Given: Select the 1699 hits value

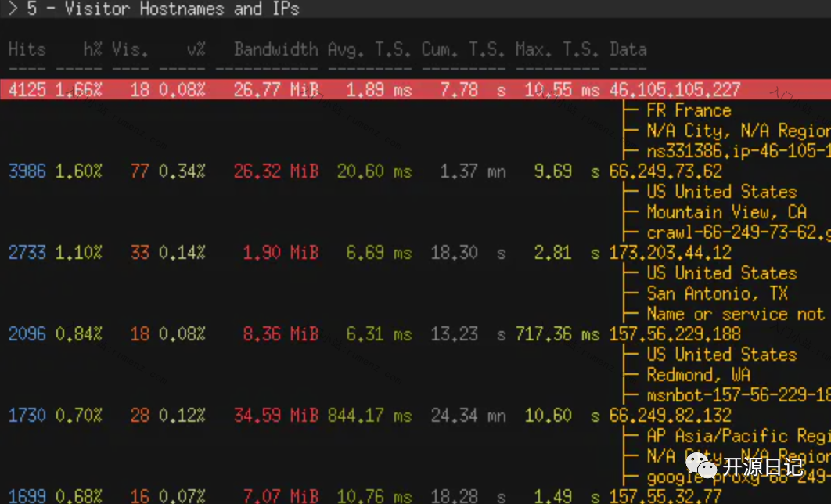Looking at the screenshot, I should point(27,497).
